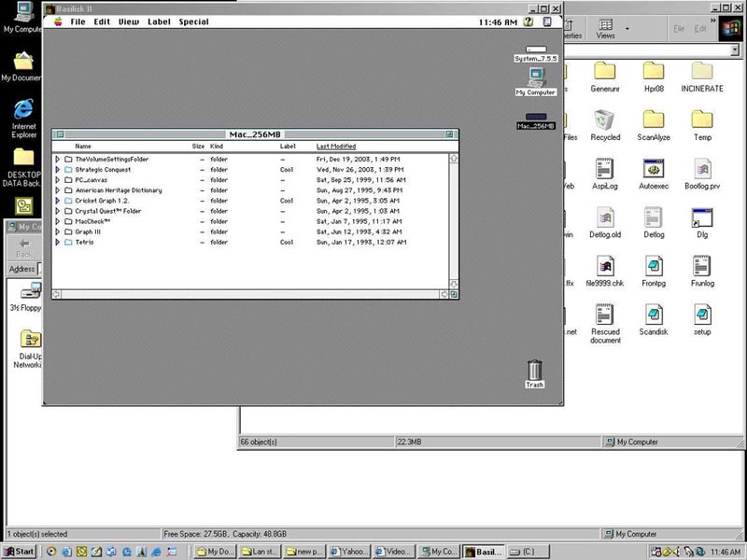Select the AspiLog file icon

[x=605, y=175]
